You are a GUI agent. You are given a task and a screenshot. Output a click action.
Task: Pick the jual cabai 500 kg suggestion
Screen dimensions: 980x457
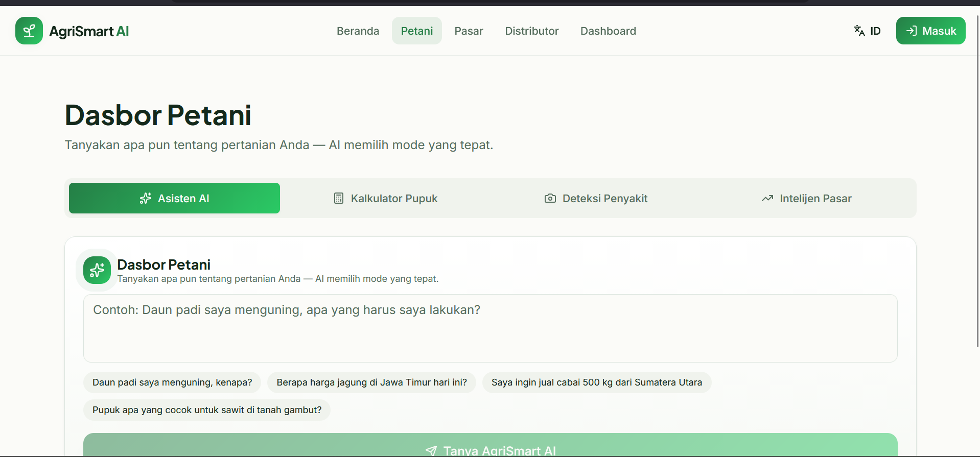[x=597, y=382]
